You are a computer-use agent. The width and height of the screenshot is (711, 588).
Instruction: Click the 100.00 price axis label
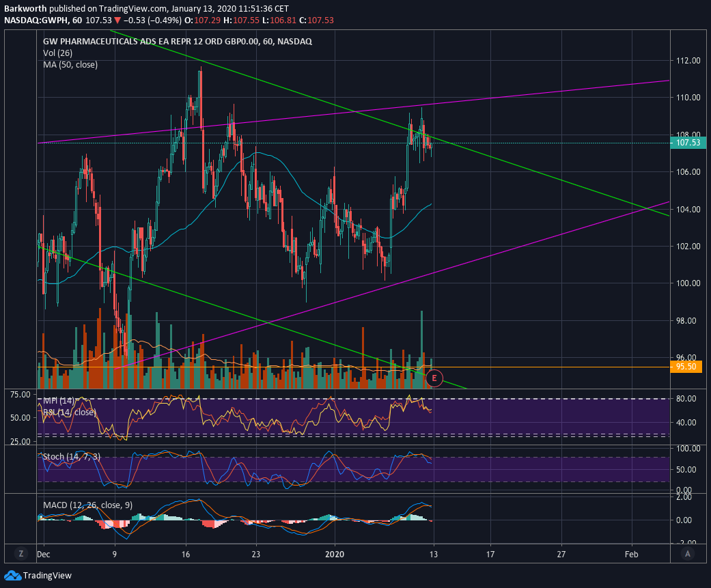(688, 283)
